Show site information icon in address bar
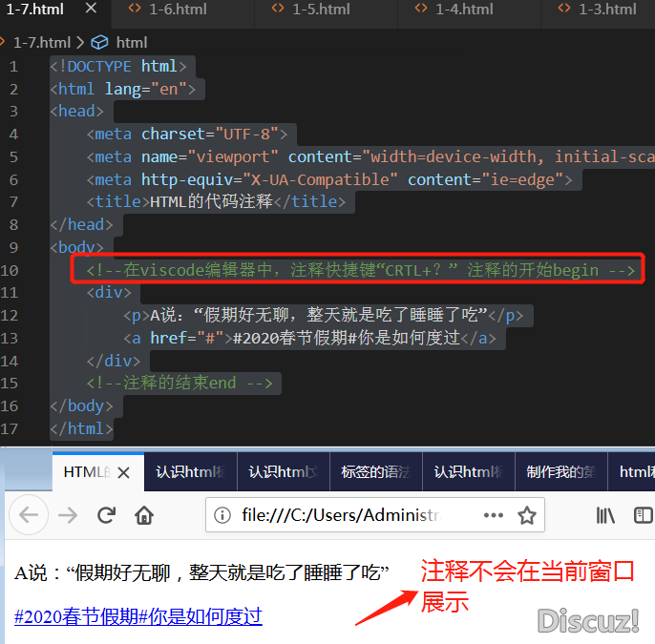655x644 pixels. (x=222, y=515)
